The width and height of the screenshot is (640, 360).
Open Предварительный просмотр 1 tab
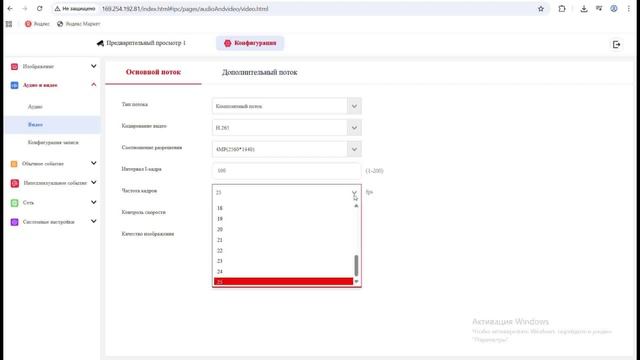pos(141,43)
